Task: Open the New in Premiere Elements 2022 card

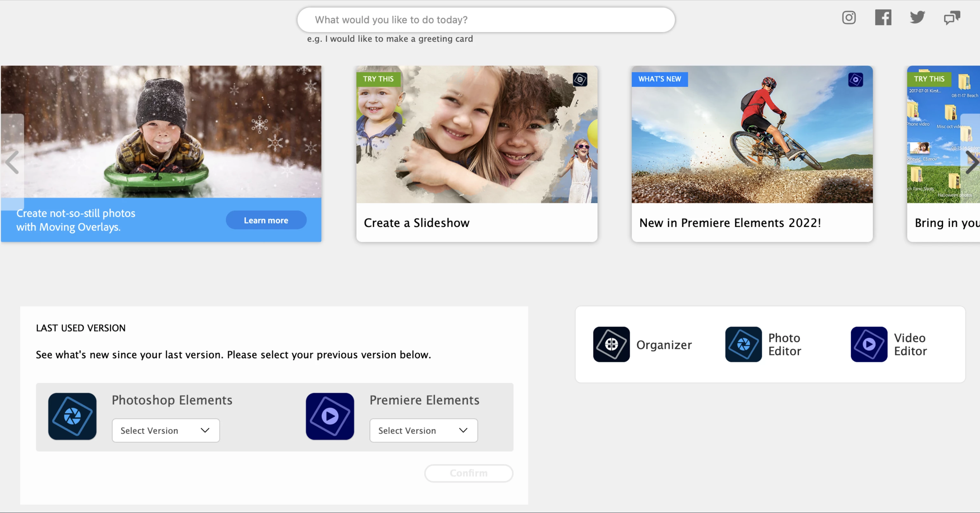Action: [752, 154]
